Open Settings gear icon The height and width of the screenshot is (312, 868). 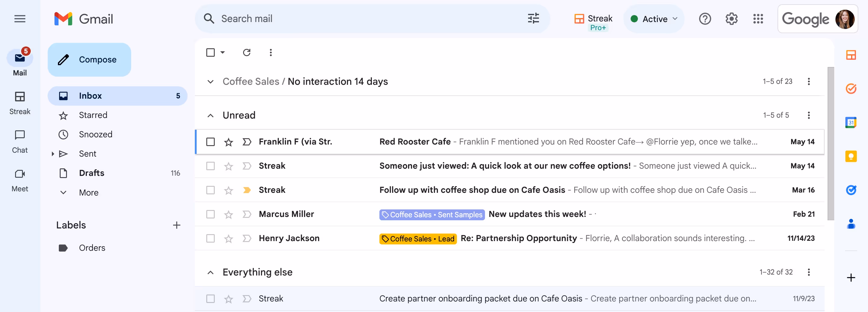click(731, 19)
